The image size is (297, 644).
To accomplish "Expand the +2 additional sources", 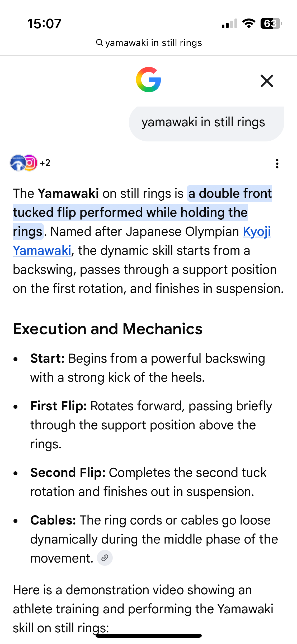I will [x=45, y=163].
